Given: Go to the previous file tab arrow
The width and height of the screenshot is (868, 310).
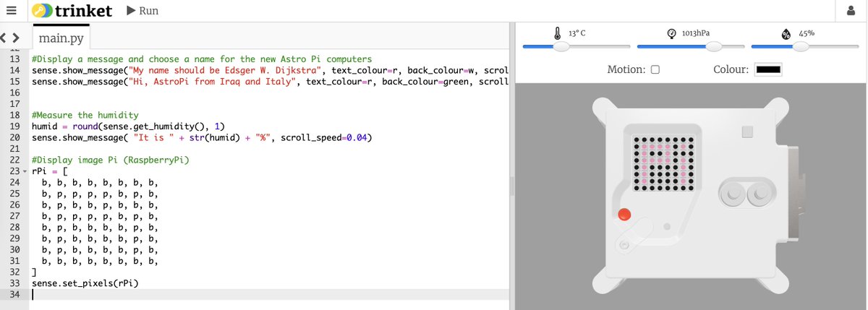Looking at the screenshot, I should pos(4,37).
